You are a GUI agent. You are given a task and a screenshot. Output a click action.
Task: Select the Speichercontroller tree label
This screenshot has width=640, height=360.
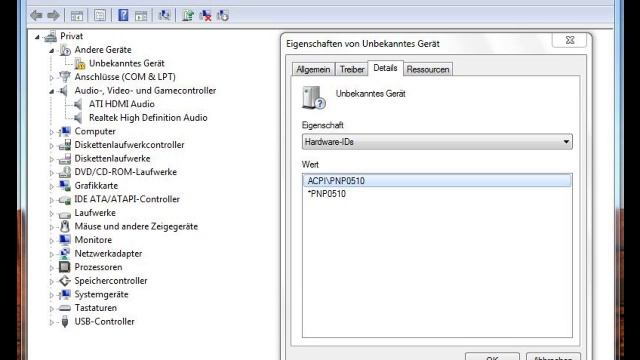point(111,281)
